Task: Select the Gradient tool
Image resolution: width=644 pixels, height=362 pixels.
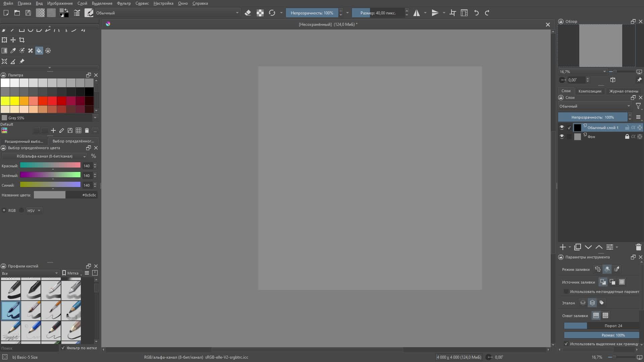Action: click(4, 51)
